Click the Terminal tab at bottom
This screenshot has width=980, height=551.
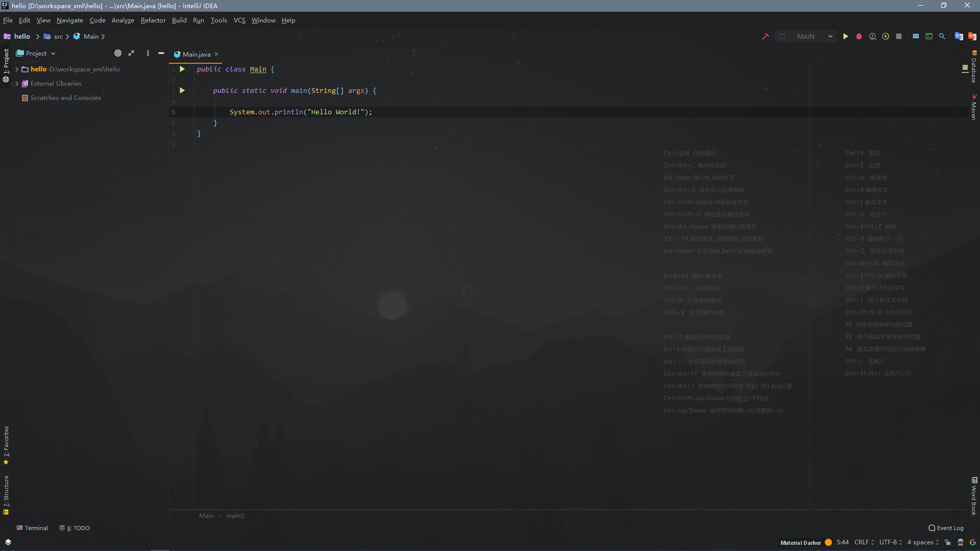tap(32, 528)
